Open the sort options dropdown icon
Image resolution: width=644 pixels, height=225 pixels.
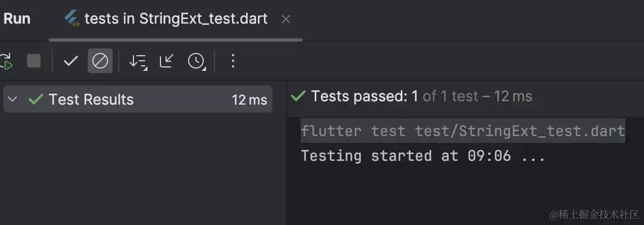(138, 61)
